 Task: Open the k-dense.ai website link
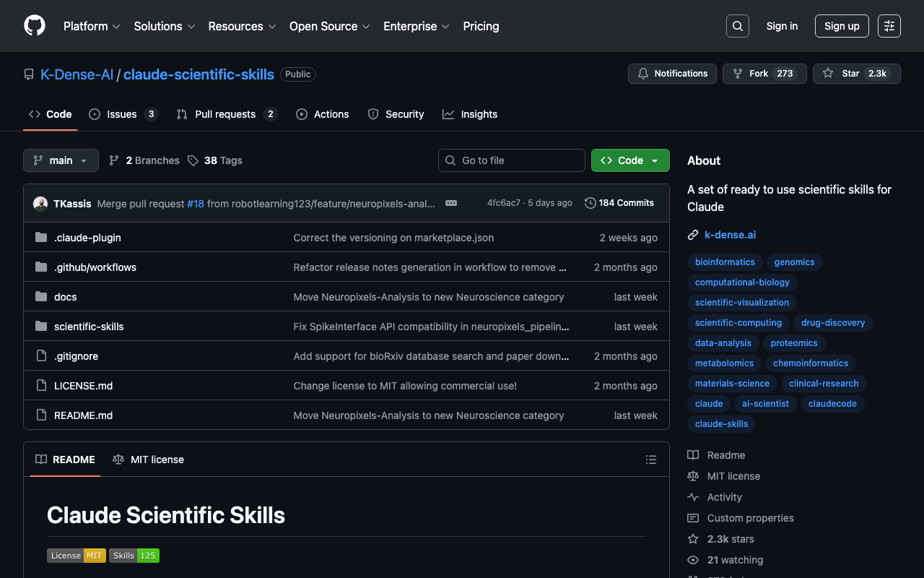click(x=730, y=235)
